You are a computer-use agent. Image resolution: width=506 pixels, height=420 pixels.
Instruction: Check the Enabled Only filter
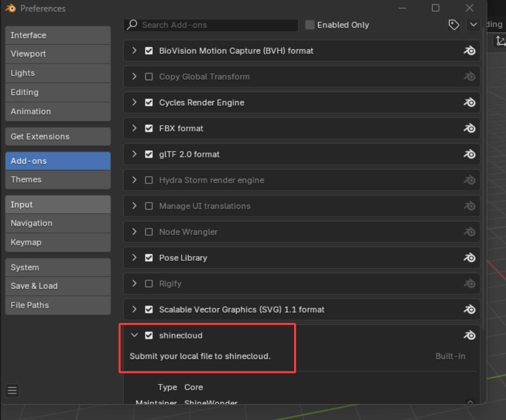click(x=309, y=25)
